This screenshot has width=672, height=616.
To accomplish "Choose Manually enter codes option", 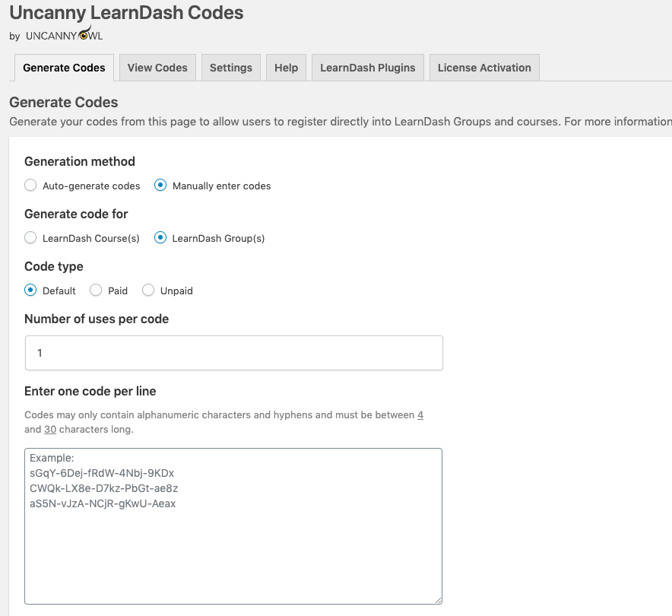I will click(160, 186).
